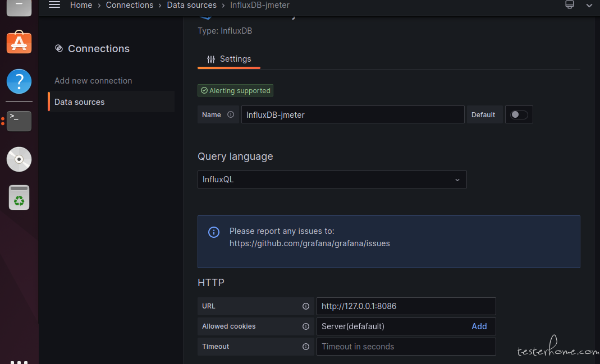Image resolution: width=600 pixels, height=364 pixels.
Task: Open the hamburger navigation menu
Action: point(54,4)
